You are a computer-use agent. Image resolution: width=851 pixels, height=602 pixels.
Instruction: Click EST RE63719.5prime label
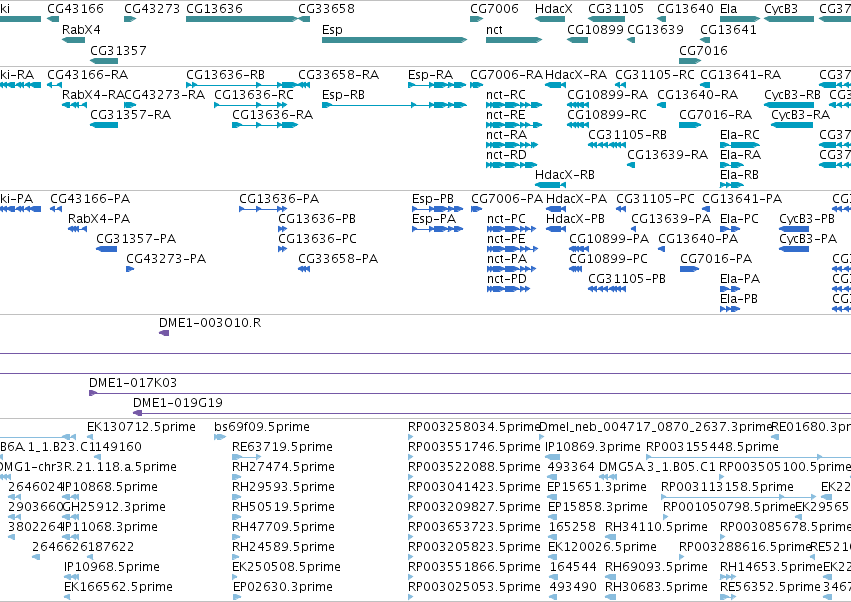point(282,447)
